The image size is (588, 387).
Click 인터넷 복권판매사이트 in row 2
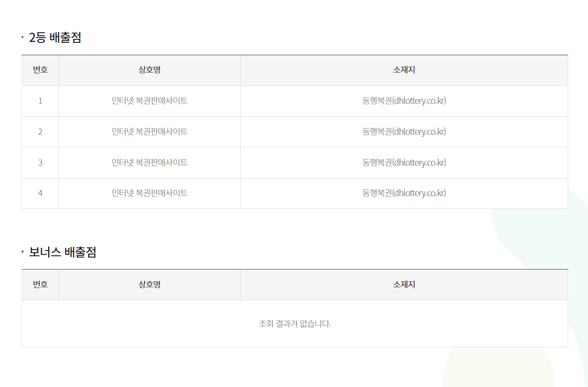click(150, 132)
